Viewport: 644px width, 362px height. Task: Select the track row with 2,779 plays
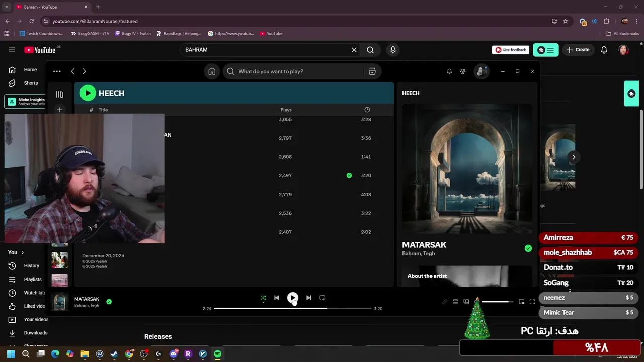pyautogui.click(x=234, y=195)
